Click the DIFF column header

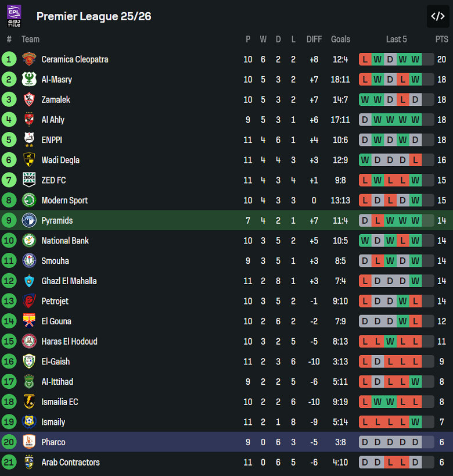click(x=314, y=40)
